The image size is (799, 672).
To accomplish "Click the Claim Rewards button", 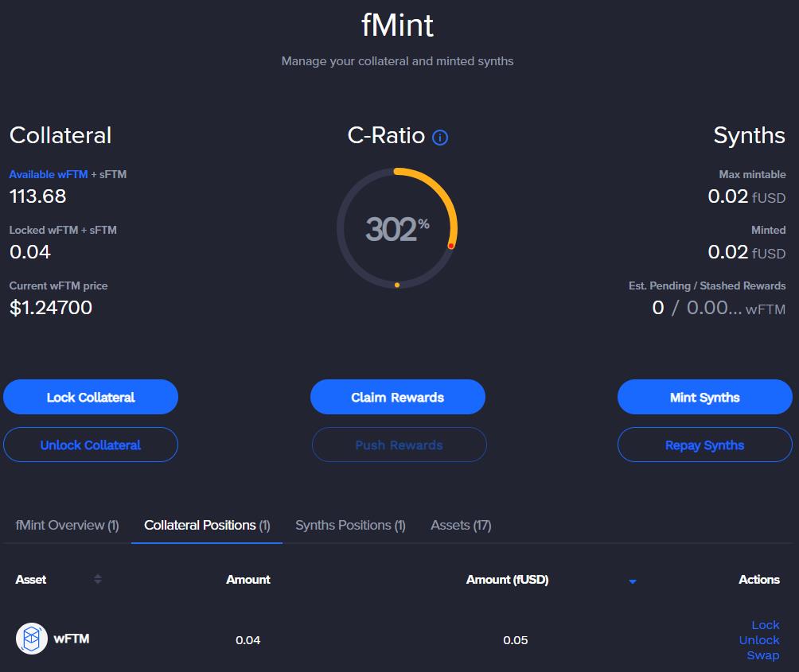I will [x=397, y=397].
